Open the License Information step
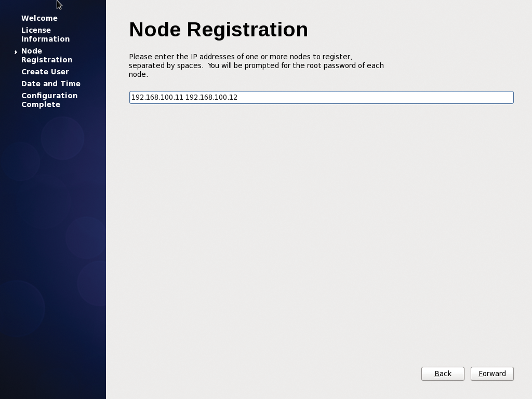This screenshot has width=532, height=399. 45,34
